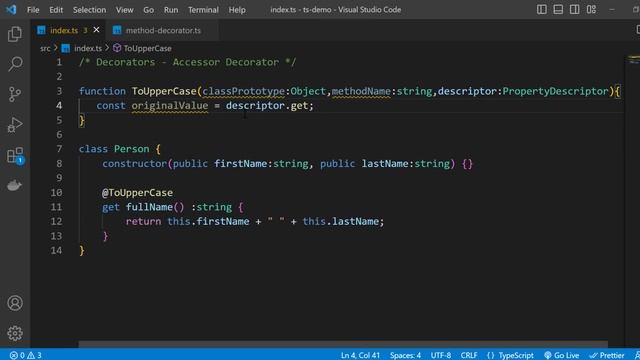Change line endings via CRLF
Image resolution: width=640 pixels, height=360 pixels.
pos(469,355)
